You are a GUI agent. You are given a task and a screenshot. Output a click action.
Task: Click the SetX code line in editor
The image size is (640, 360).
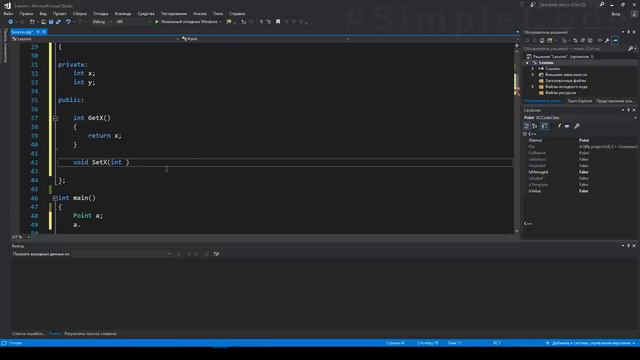point(285,162)
